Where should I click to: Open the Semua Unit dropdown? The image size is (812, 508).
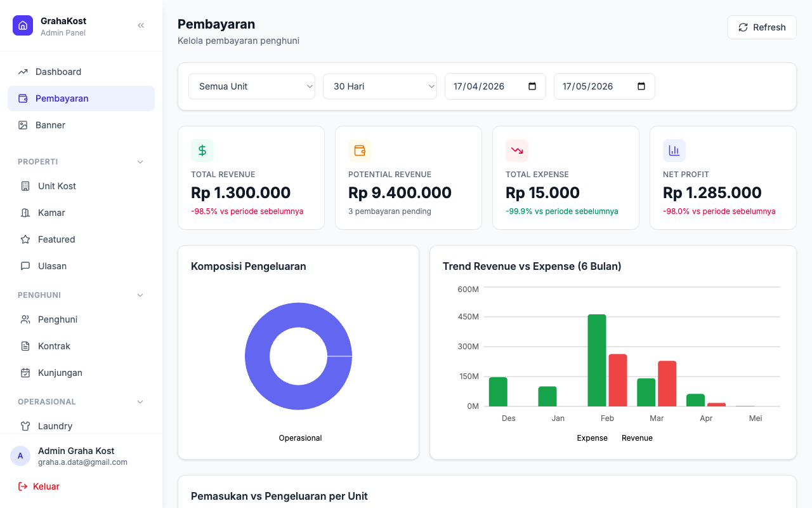tap(252, 86)
